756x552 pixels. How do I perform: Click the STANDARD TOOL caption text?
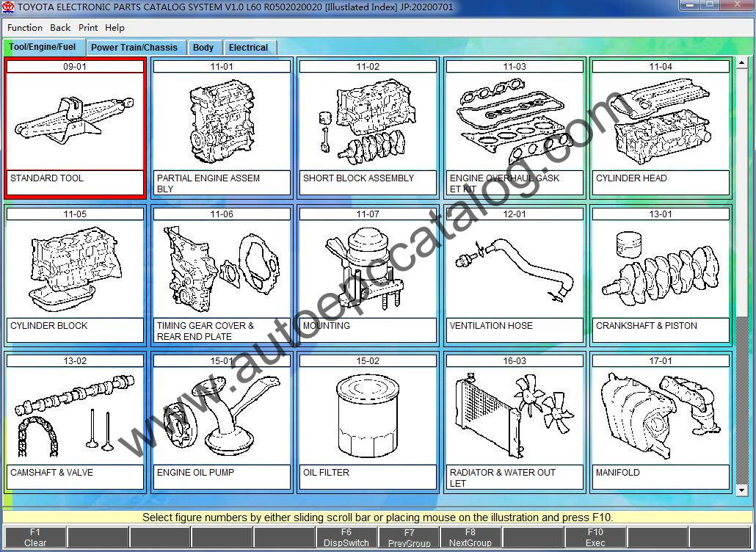click(47, 178)
